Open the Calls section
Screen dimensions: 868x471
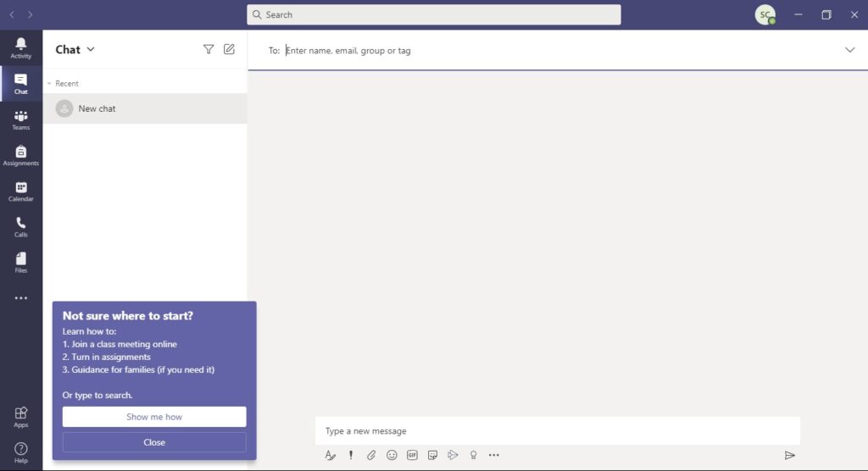tap(21, 227)
